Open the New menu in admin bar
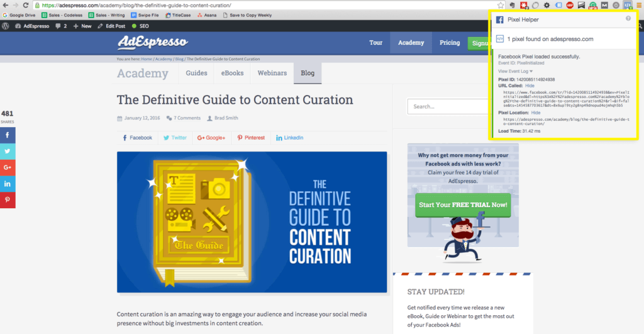The height and width of the screenshot is (334, 644). 82,26
